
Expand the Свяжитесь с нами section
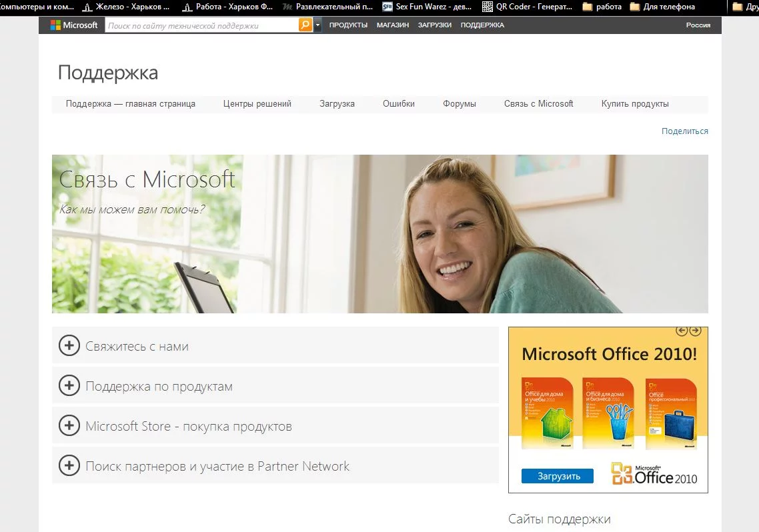point(275,345)
